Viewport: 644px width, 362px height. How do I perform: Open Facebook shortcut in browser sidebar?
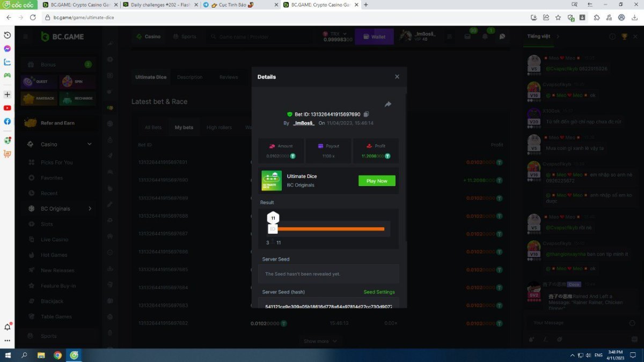coord(8,121)
